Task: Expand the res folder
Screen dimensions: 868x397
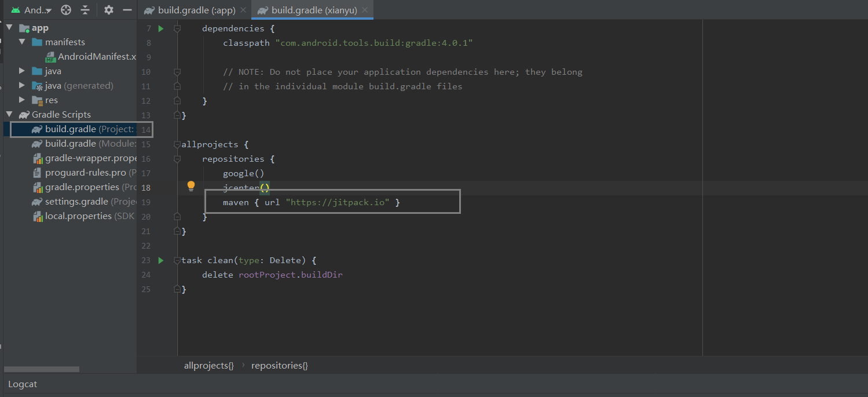Action: [x=22, y=100]
